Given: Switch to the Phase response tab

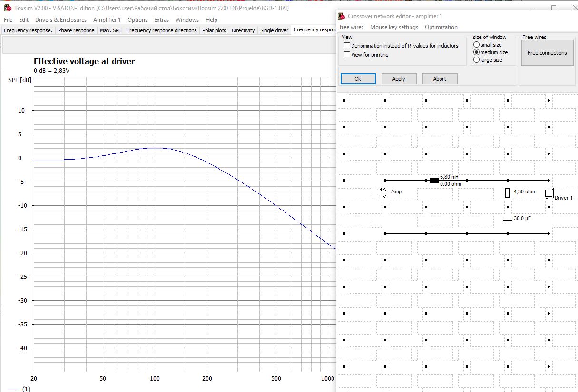Looking at the screenshot, I should pos(76,30).
